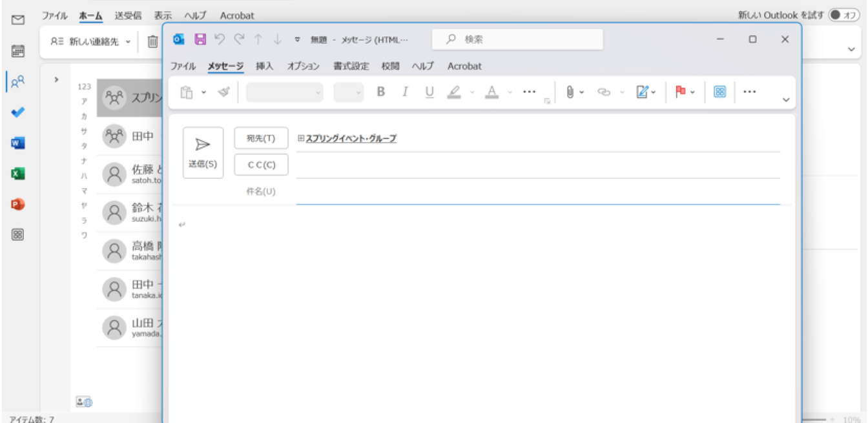Click the Bold formatting icon
The height and width of the screenshot is (423, 868).
click(x=380, y=92)
